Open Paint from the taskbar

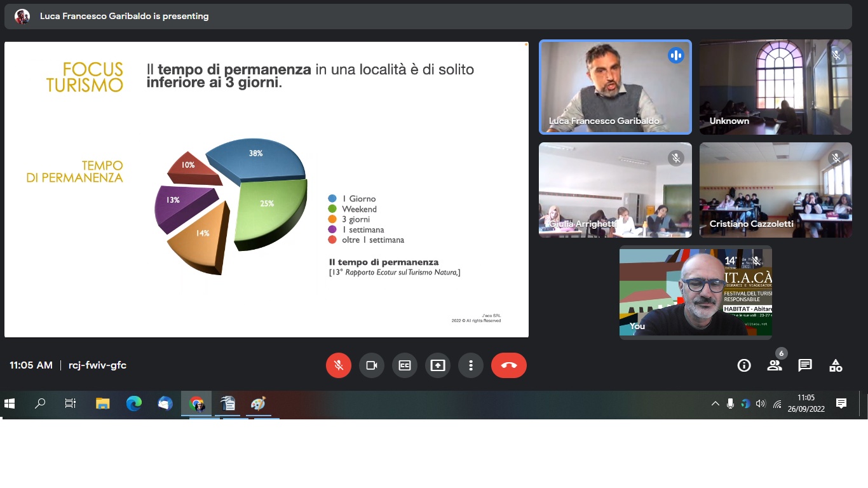pos(258,403)
